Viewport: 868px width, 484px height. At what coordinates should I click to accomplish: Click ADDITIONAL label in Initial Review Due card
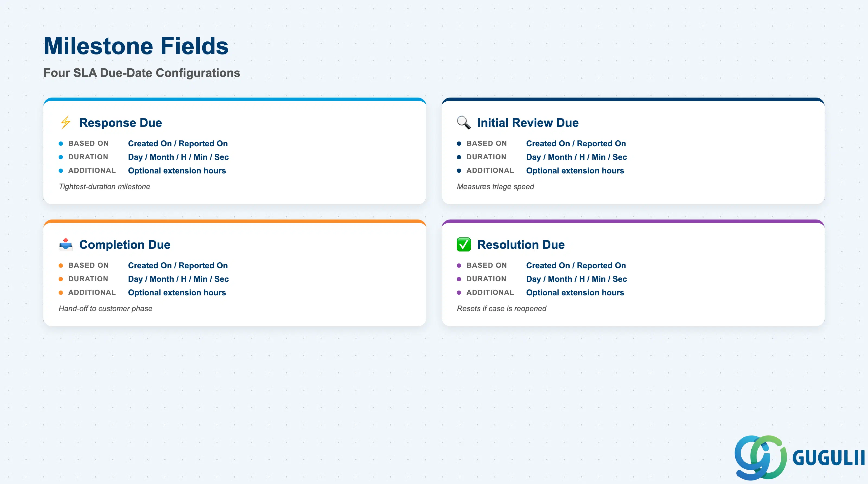point(490,170)
